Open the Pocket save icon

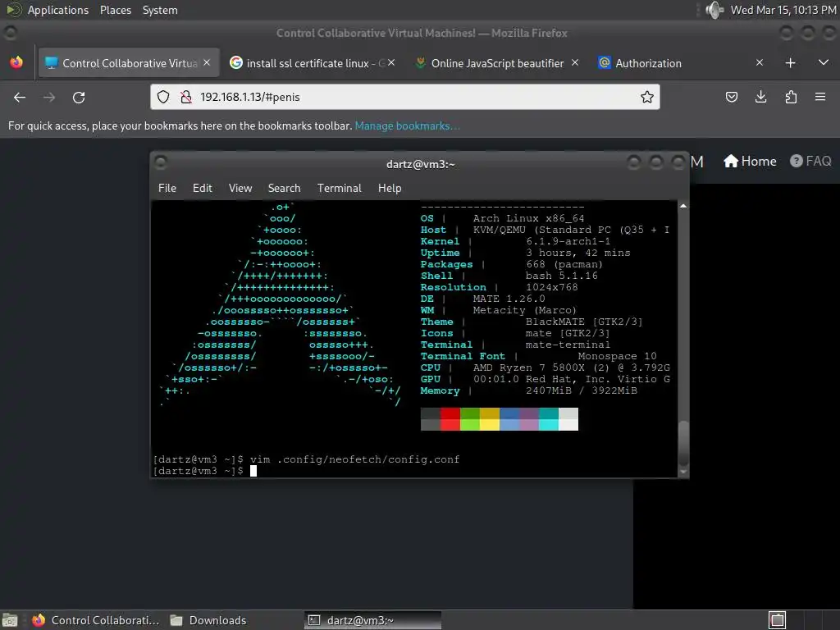coord(731,97)
